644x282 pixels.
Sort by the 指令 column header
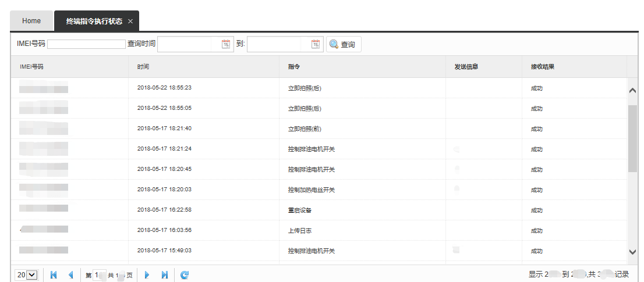(x=363, y=66)
